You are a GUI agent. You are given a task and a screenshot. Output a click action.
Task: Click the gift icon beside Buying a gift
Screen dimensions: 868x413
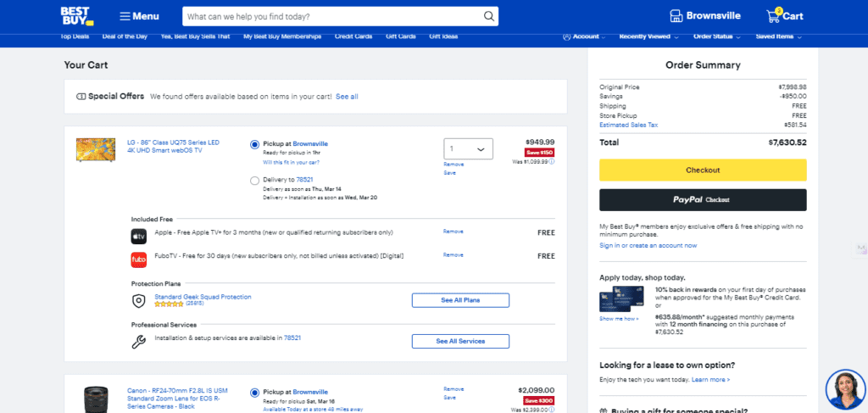pos(604,411)
